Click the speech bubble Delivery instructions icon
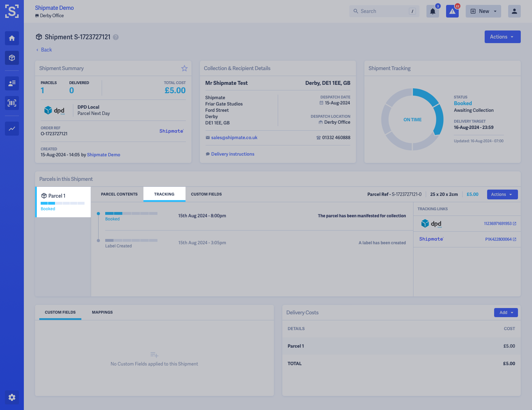 coord(208,154)
